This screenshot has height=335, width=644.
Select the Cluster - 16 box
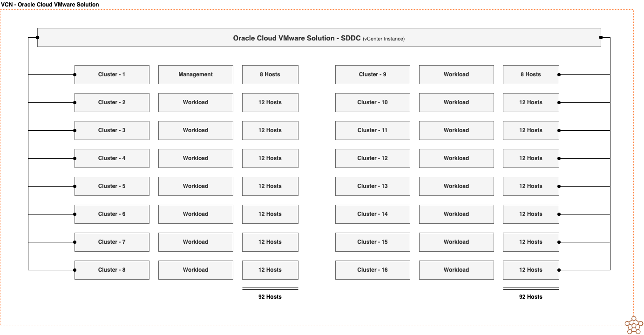(373, 270)
